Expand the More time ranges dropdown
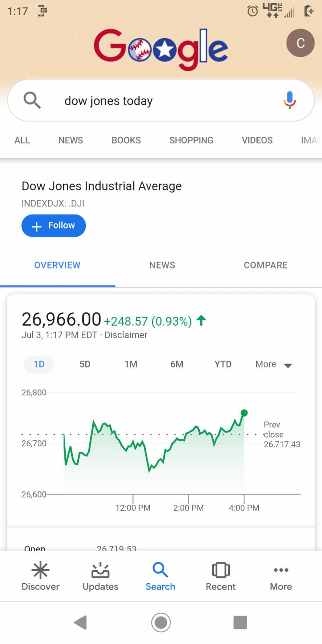This screenshot has height=644, width=322. click(x=274, y=365)
